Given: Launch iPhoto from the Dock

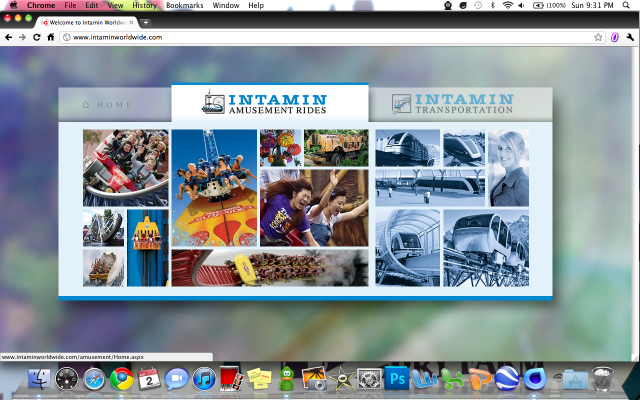Looking at the screenshot, I should coord(313,378).
